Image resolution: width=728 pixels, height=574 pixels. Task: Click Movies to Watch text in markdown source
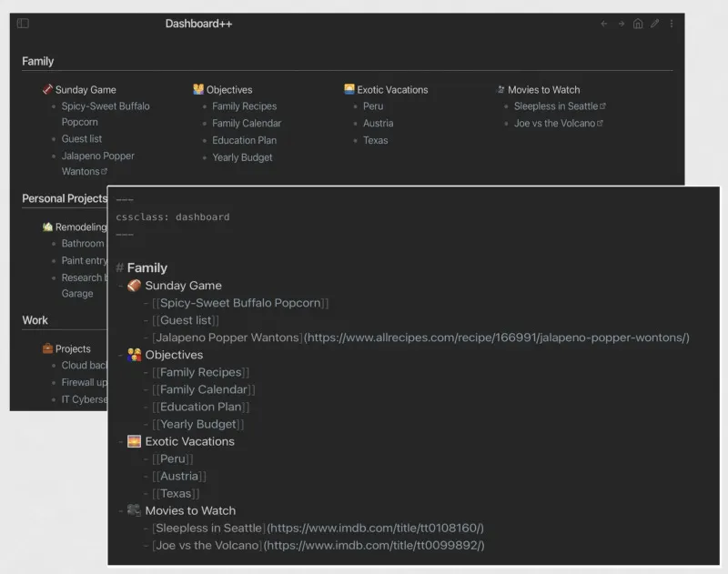pos(190,510)
